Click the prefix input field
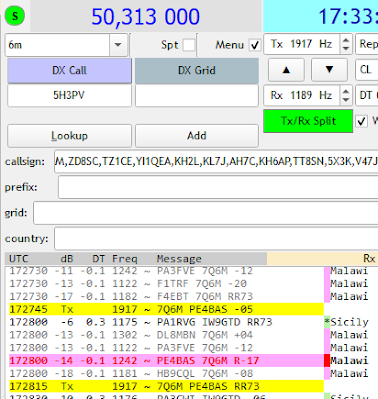Screen dimensions: 378x399 [218, 187]
